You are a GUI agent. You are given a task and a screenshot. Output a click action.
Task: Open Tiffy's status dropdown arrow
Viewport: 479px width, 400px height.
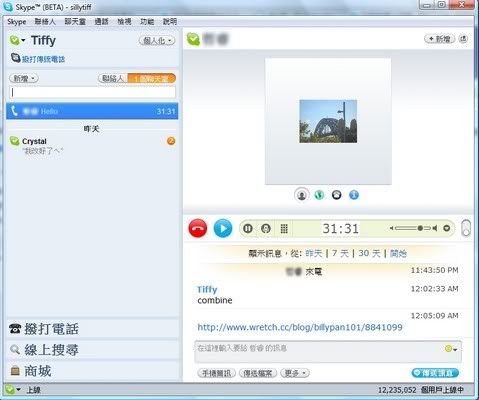click(23, 40)
